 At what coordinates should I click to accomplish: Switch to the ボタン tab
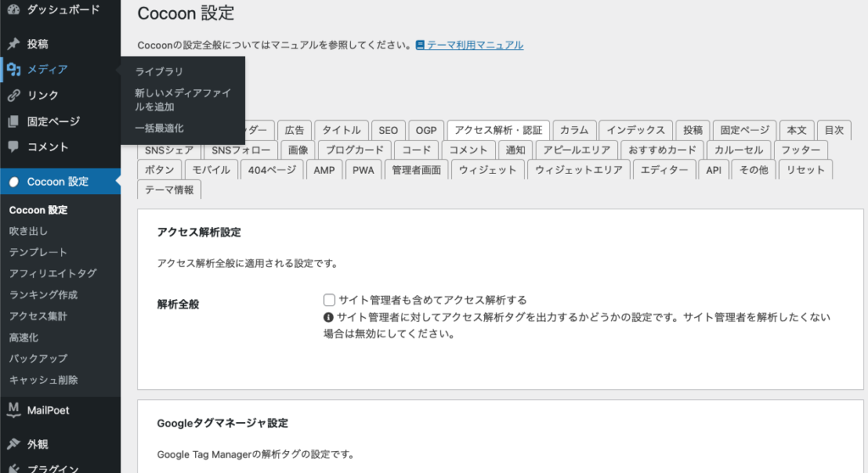[x=159, y=170]
